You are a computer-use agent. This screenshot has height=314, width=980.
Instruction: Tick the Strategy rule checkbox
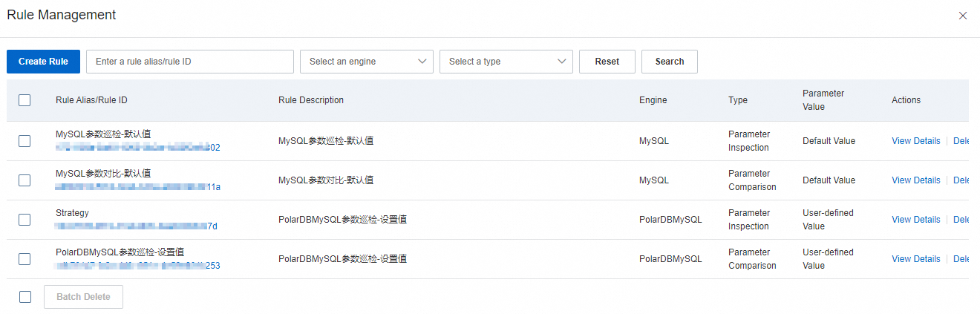pyautogui.click(x=24, y=220)
